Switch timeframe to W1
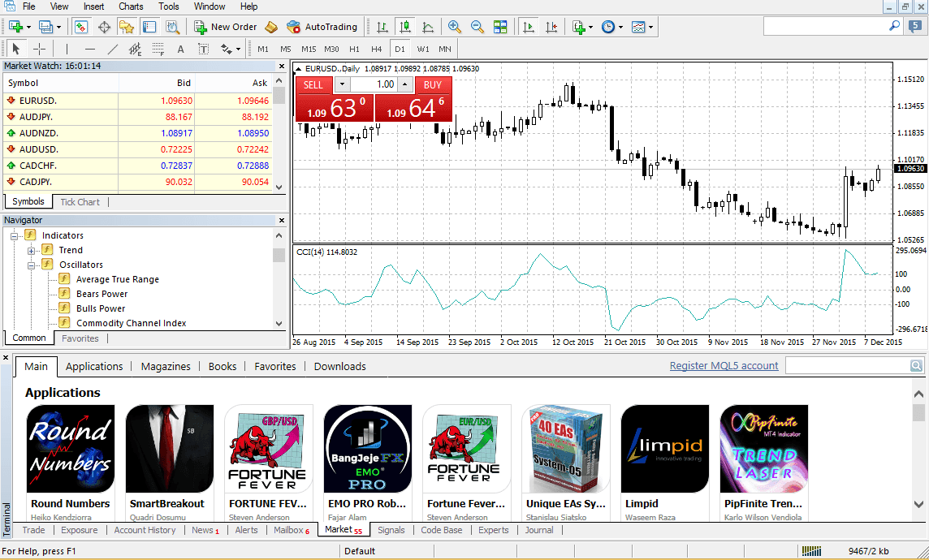929x560 pixels. tap(423, 50)
